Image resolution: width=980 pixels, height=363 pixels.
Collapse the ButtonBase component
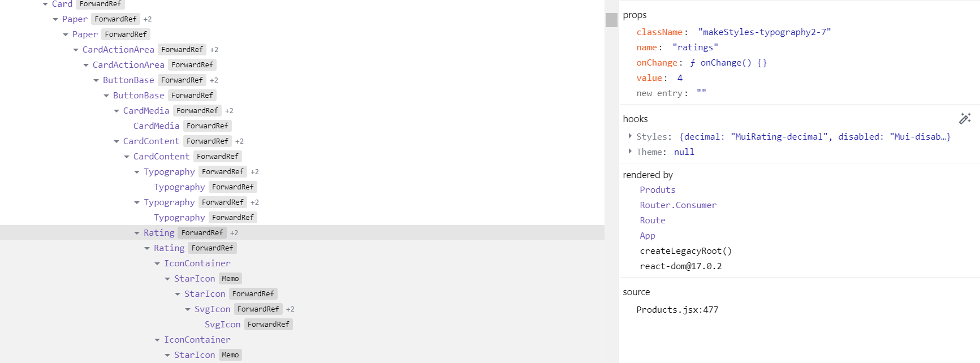(x=96, y=80)
